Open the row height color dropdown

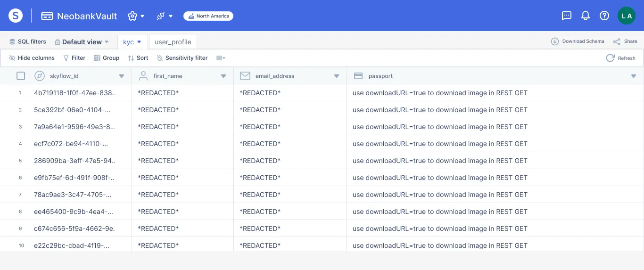tap(221, 58)
